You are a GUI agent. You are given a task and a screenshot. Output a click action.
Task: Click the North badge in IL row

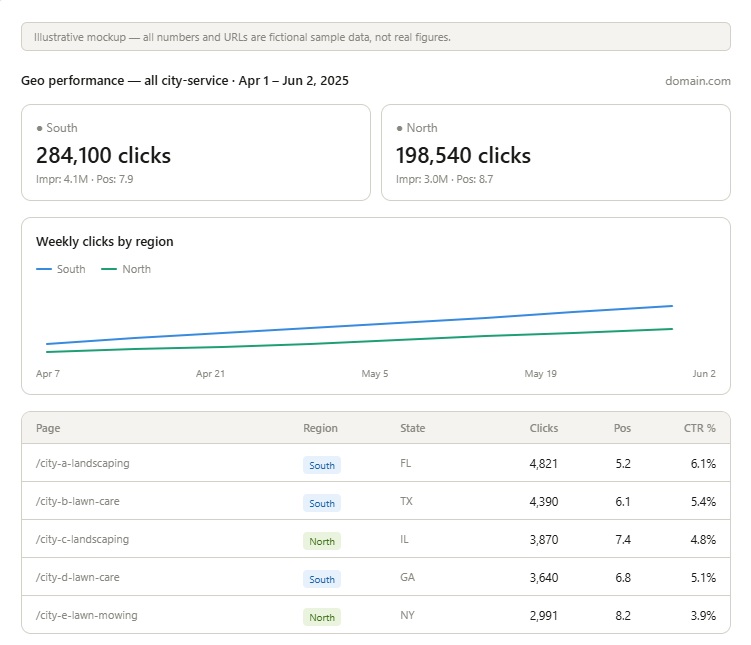pyautogui.click(x=322, y=541)
